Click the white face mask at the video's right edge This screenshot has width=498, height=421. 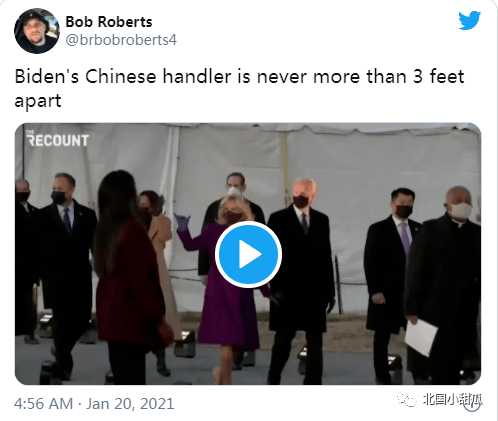461,211
